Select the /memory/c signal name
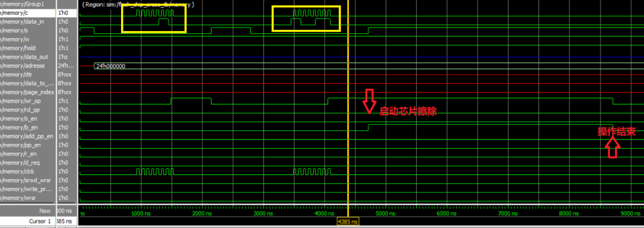 pyautogui.click(x=27, y=13)
